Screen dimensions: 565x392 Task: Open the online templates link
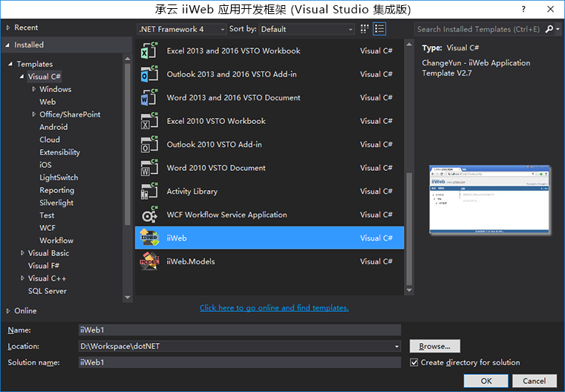pos(274,307)
